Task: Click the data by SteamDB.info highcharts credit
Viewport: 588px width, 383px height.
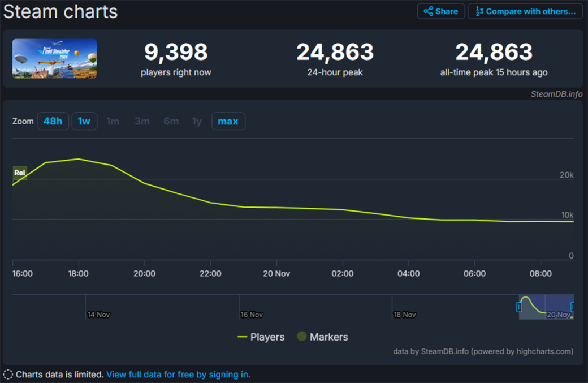Action: tap(483, 351)
